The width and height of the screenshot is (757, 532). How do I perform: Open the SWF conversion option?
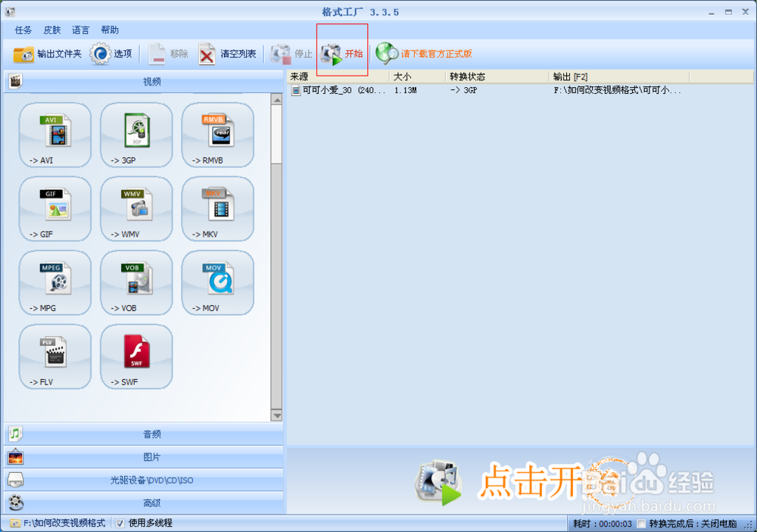point(136,356)
